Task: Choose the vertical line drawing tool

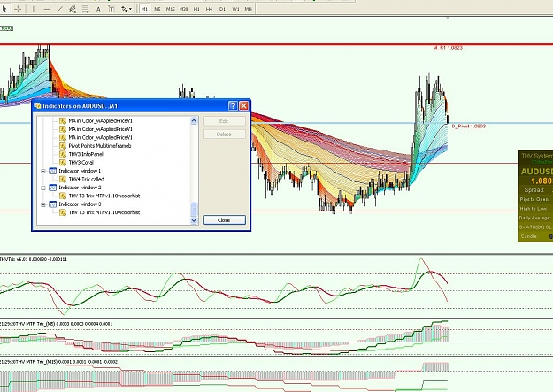Action: (34, 9)
